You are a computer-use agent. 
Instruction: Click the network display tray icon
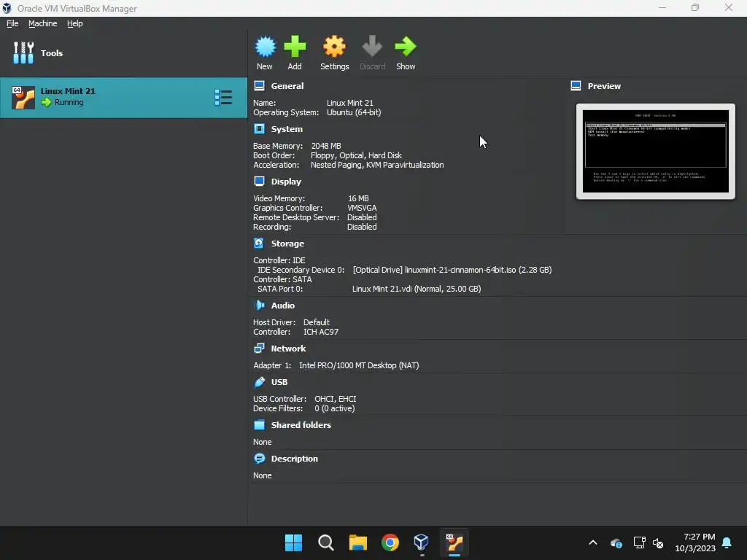tap(639, 542)
